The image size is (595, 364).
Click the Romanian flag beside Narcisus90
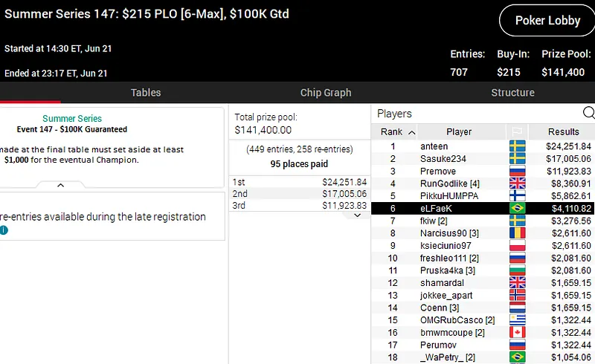point(517,233)
